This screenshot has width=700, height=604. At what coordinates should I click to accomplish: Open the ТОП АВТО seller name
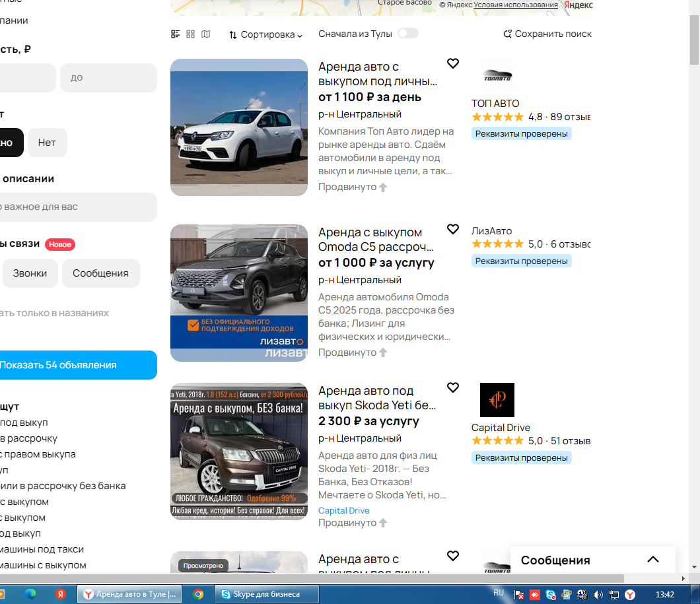495,104
